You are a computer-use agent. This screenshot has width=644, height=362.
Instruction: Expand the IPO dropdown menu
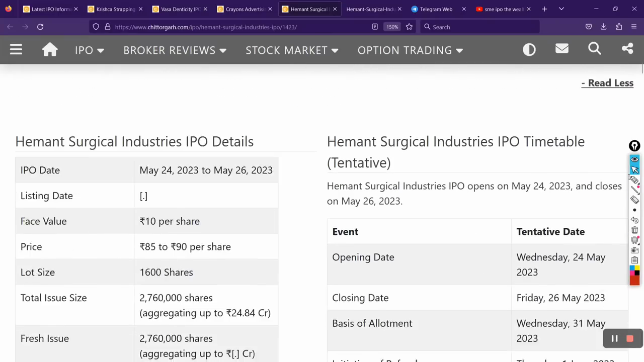(89, 50)
